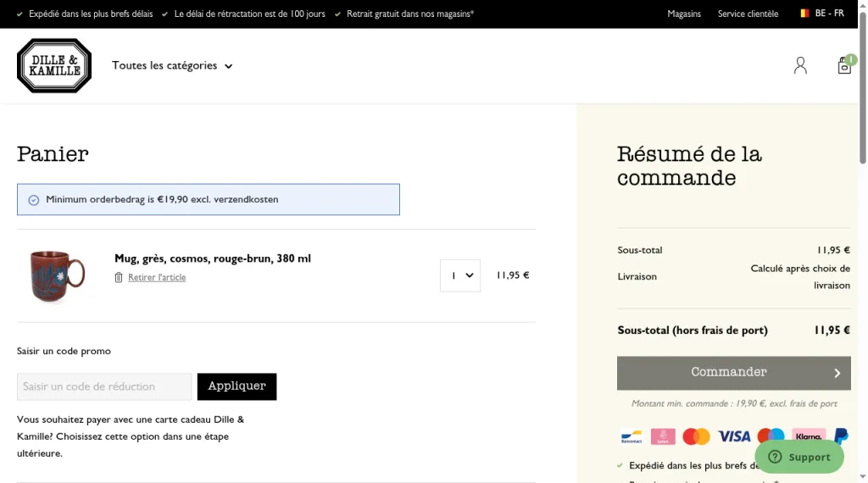The image size is (868, 483).
Task: Open the Magasins link
Action: 684,14
